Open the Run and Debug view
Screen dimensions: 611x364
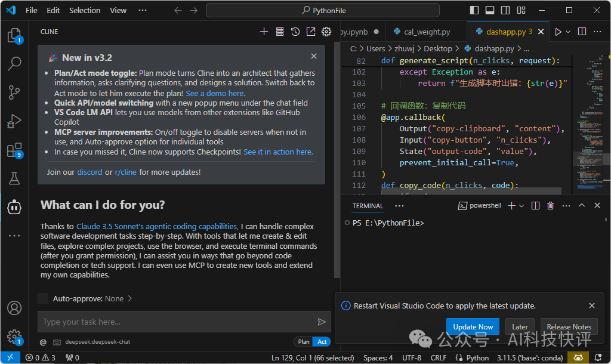(x=14, y=121)
